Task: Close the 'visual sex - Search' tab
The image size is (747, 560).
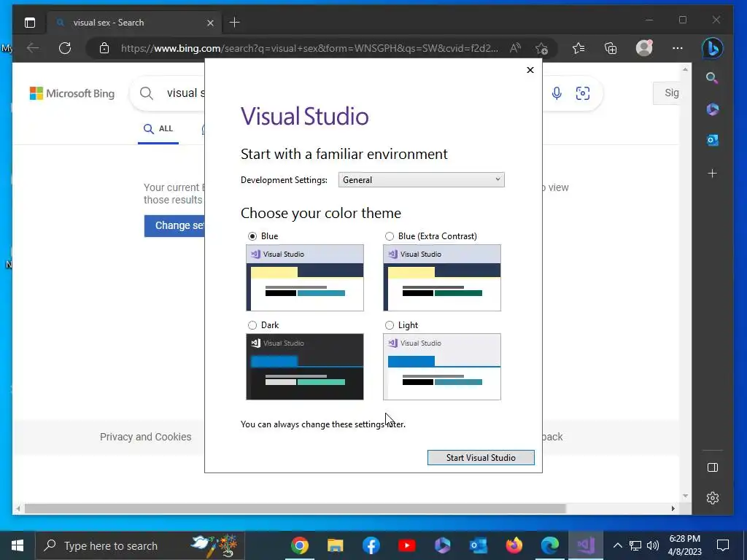Action: coord(210,23)
